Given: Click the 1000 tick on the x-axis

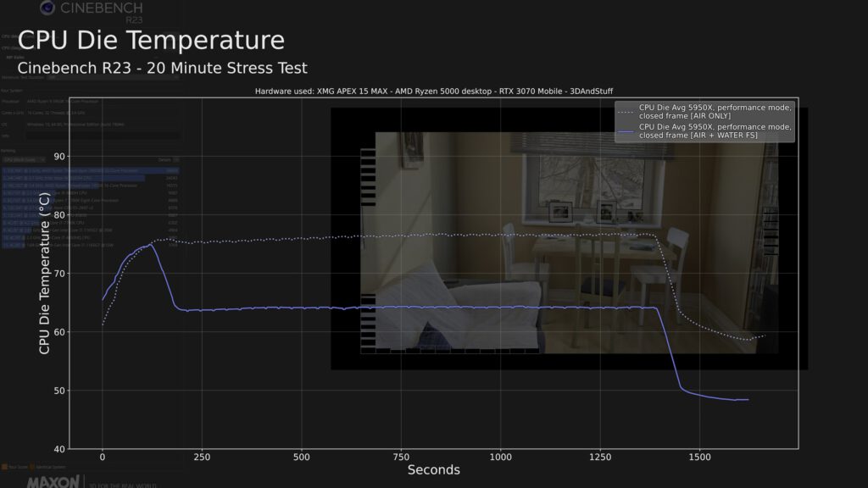Looking at the screenshot, I should tap(500, 457).
